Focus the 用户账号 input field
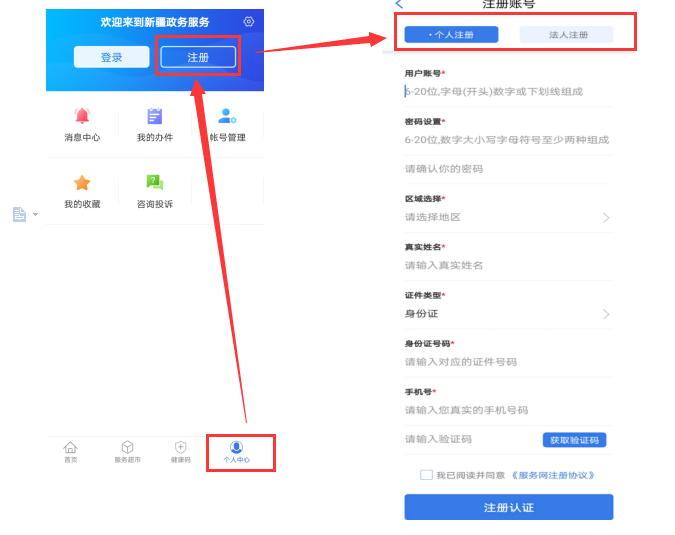The width and height of the screenshot is (675, 535). 509,91
